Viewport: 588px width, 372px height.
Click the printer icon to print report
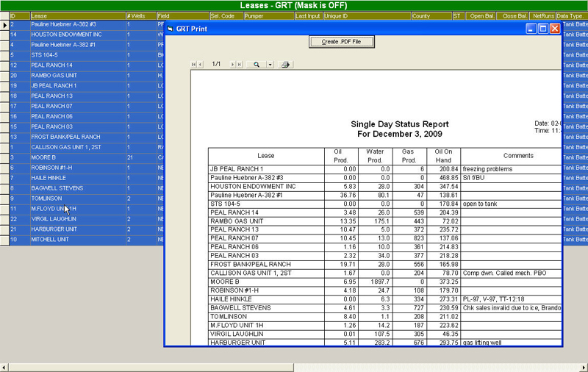coord(285,65)
